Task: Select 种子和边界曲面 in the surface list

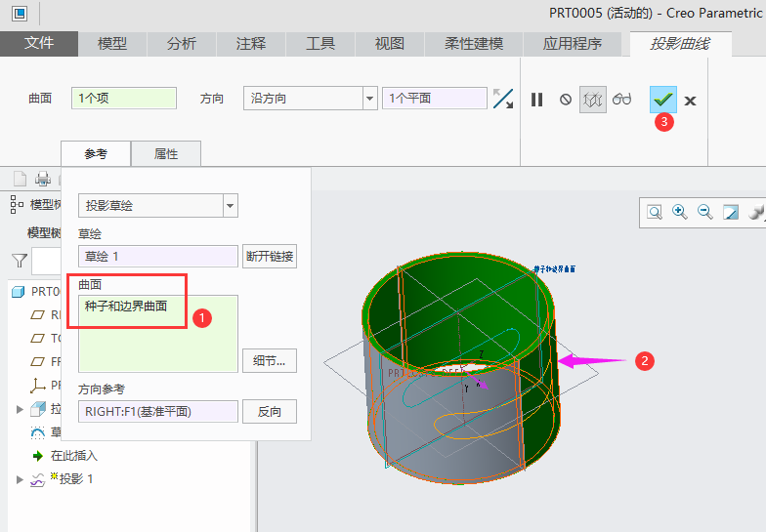Action: click(126, 307)
